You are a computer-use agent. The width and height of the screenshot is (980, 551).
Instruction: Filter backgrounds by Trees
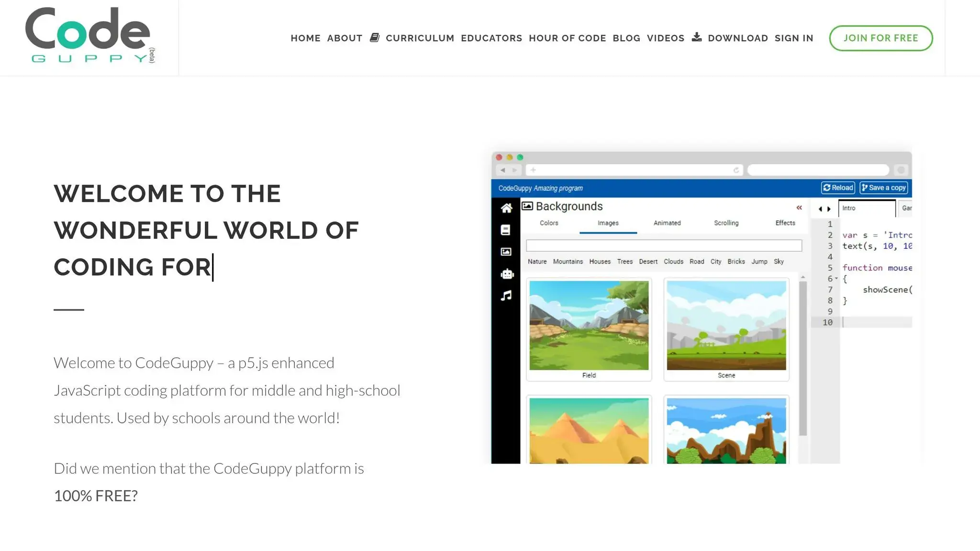(x=625, y=262)
